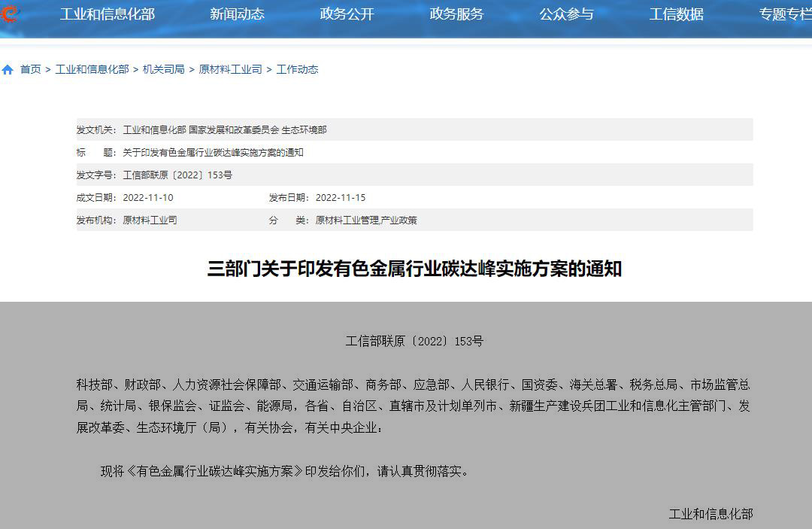Navigate to 机关司局 in the breadcrumb
This screenshot has width=812, height=529.
[x=163, y=69]
